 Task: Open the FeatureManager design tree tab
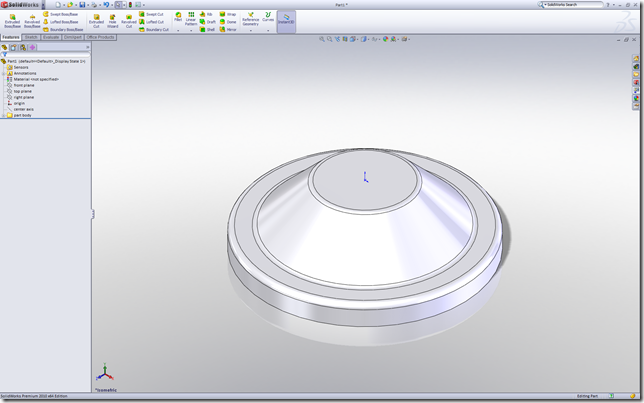click(x=5, y=47)
